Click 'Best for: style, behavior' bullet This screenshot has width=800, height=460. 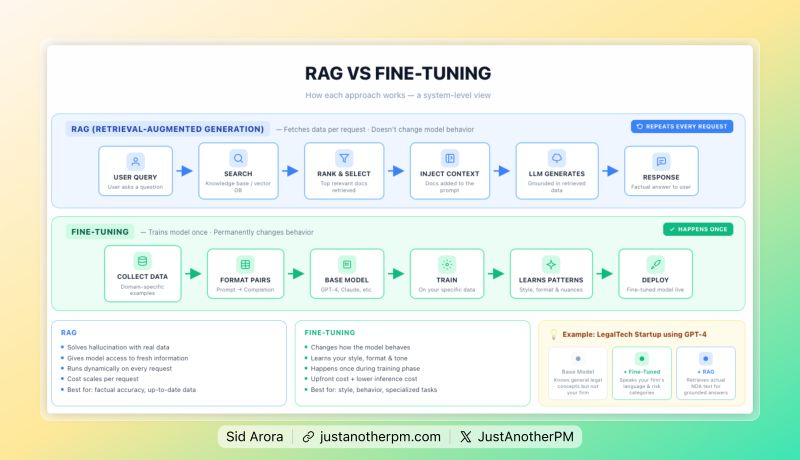373,390
